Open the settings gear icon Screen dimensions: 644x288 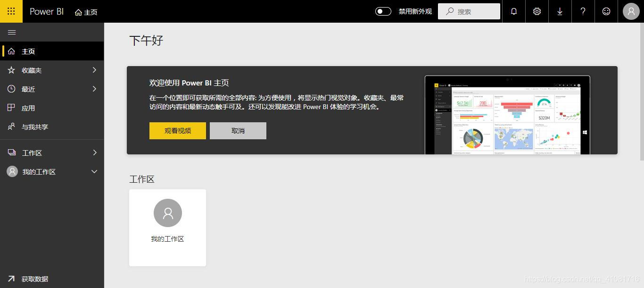click(x=537, y=11)
